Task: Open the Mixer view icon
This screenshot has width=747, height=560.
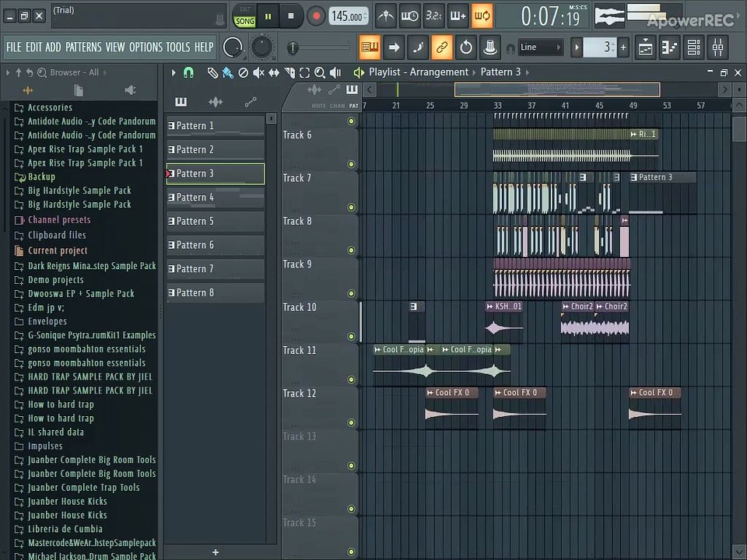Action: click(x=717, y=47)
